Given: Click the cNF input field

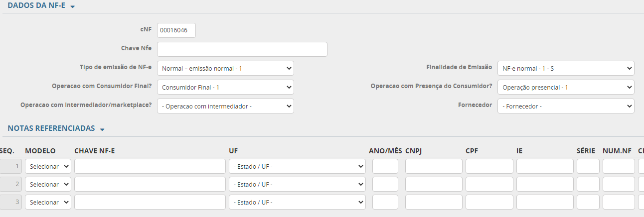Looking at the screenshot, I should click(176, 30).
